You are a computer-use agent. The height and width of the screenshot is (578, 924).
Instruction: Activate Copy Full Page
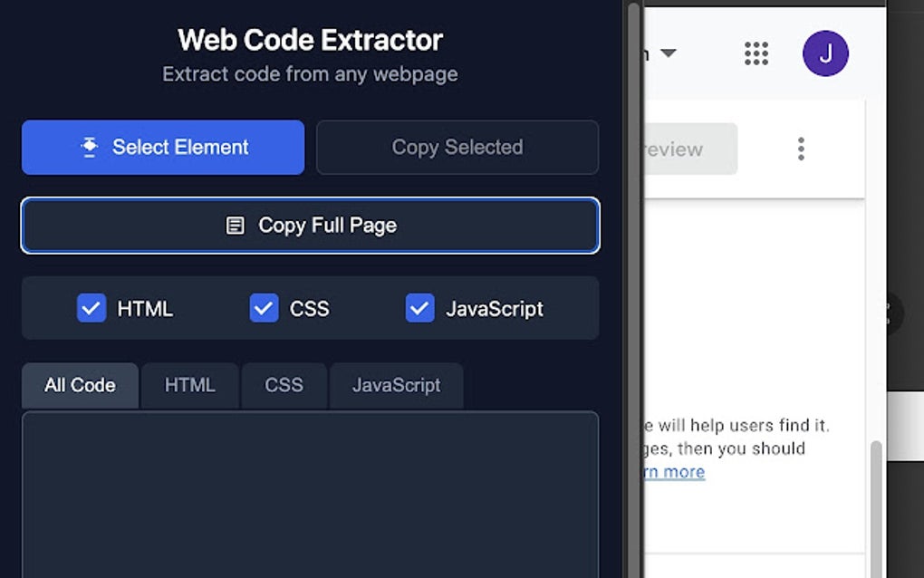[310, 225]
